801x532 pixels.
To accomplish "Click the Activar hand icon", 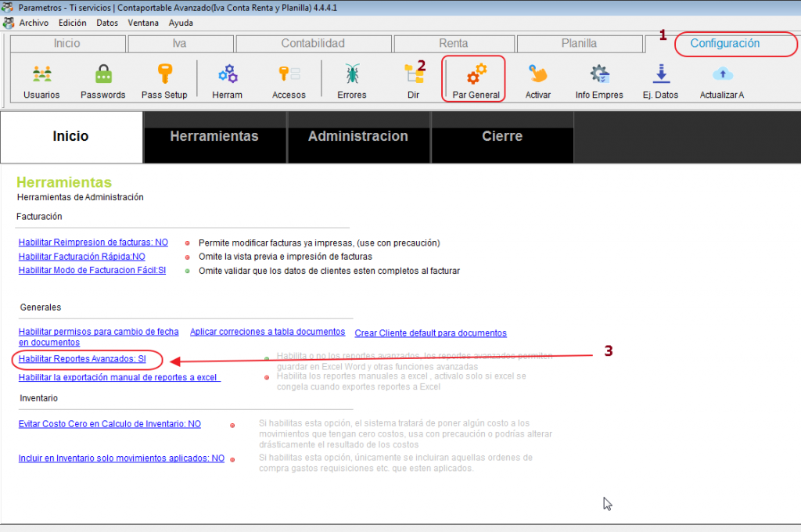I will (x=538, y=75).
